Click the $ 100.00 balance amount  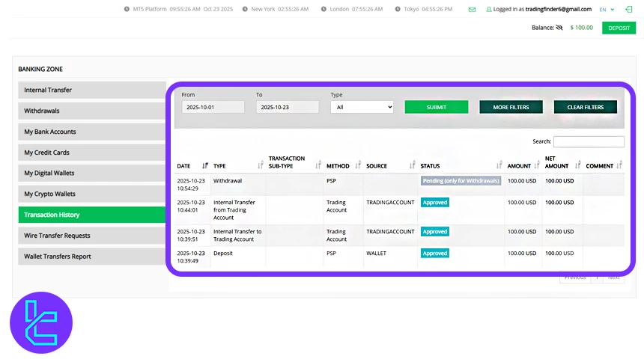click(582, 28)
